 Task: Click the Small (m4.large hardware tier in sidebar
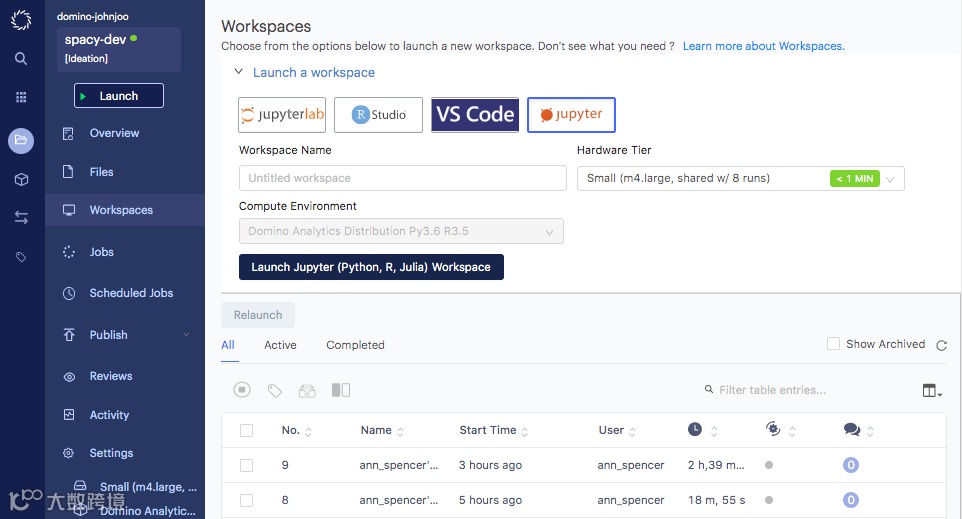[148, 487]
